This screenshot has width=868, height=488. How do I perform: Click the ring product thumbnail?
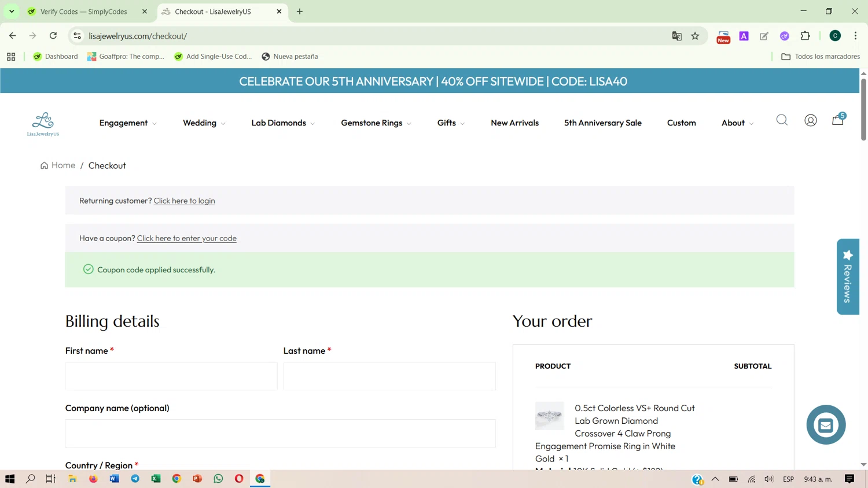click(x=549, y=416)
